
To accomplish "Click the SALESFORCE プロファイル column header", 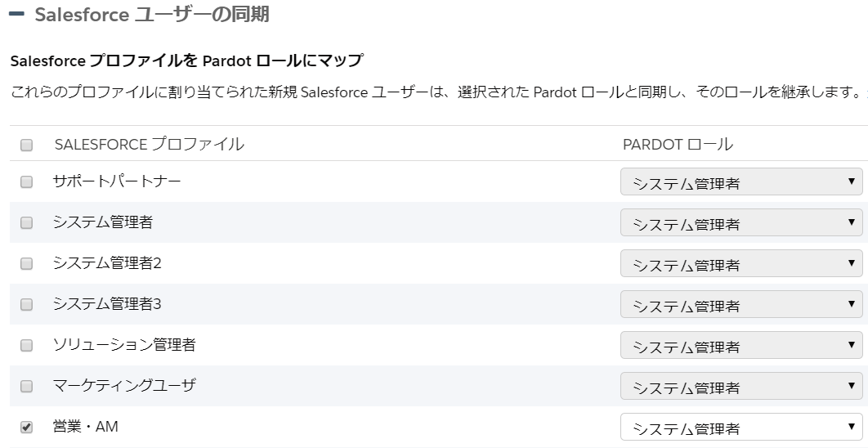I will click(x=149, y=145).
